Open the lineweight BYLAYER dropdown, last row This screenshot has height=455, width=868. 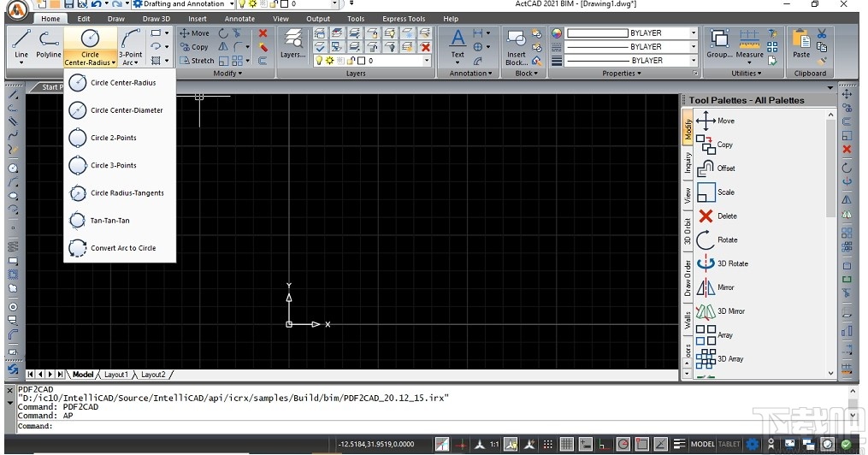(x=693, y=61)
